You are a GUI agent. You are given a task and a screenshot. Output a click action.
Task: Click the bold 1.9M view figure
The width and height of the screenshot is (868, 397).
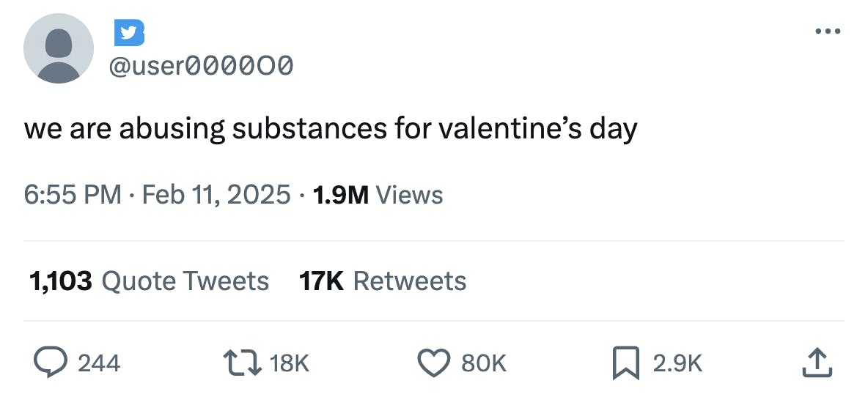click(x=340, y=195)
